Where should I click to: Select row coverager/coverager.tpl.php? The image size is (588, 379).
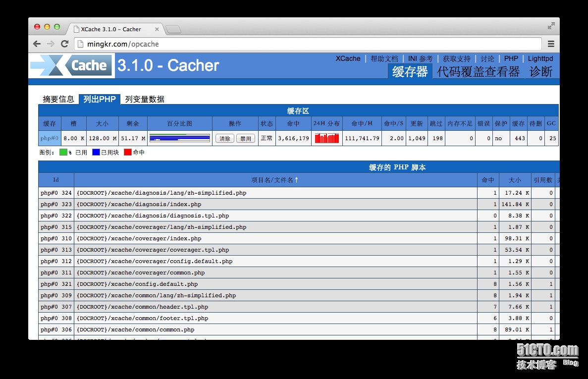click(299, 250)
